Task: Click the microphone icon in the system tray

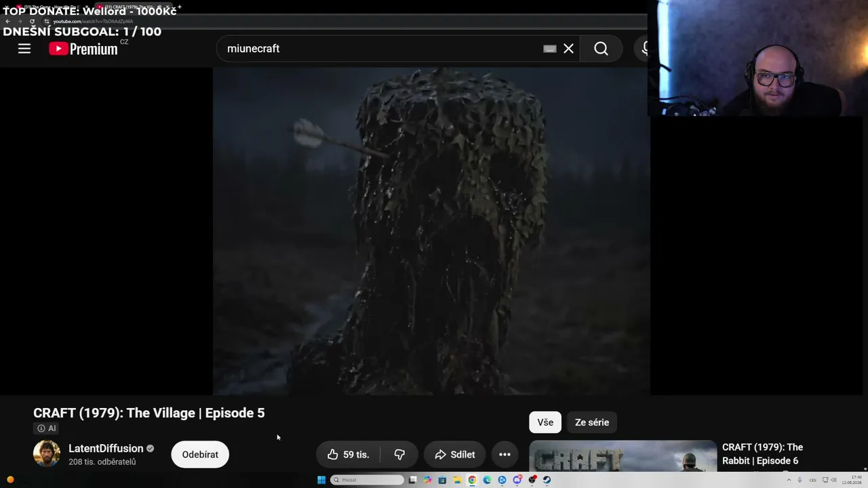Action: click(800, 480)
